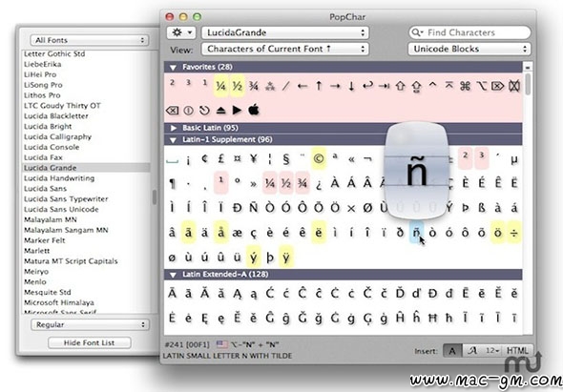Click the Find Characters search field
Viewport: 563px width, 392px height.
pyautogui.click(x=469, y=32)
